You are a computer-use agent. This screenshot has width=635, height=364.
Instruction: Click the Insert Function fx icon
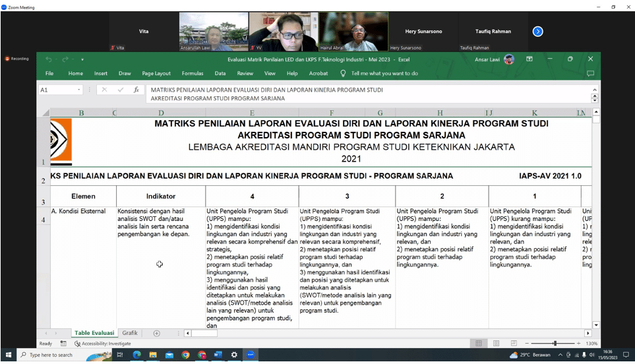point(136,90)
